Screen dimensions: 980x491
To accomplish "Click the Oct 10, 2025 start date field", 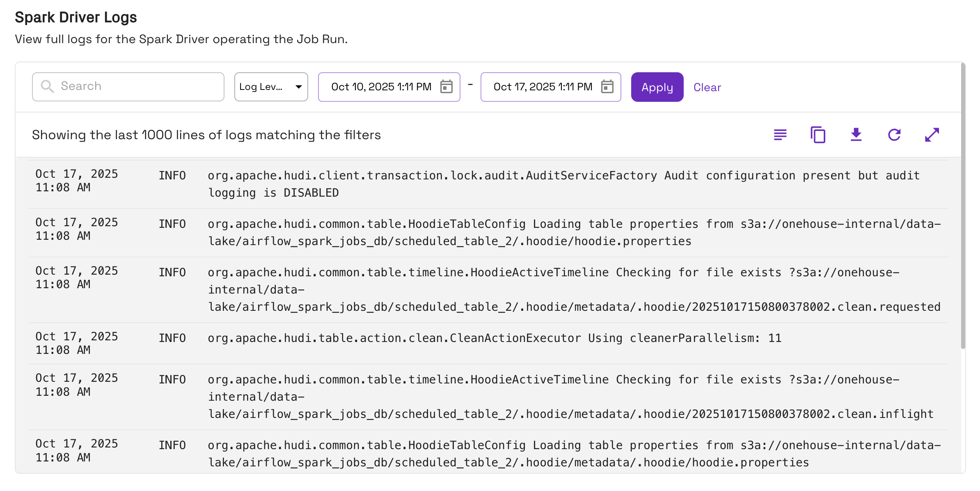I will (x=381, y=87).
